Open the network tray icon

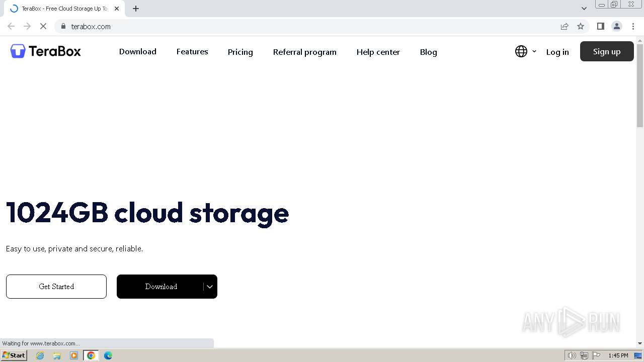[x=584, y=355]
